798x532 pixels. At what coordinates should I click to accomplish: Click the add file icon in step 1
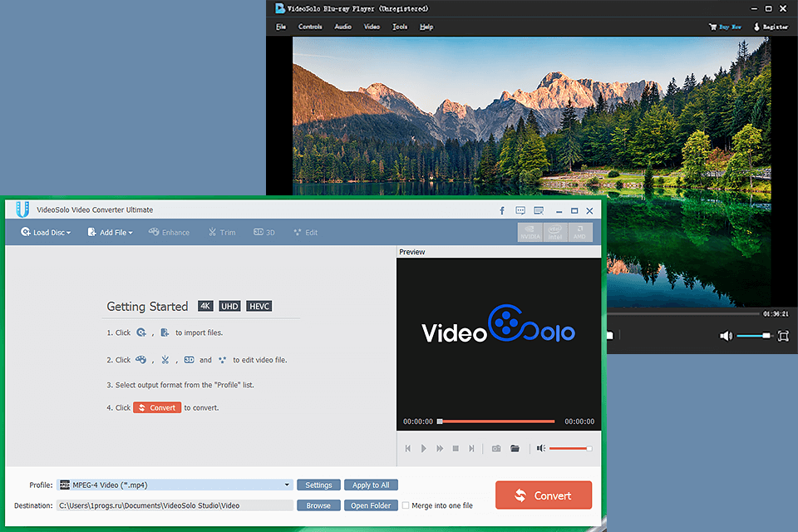point(165,332)
